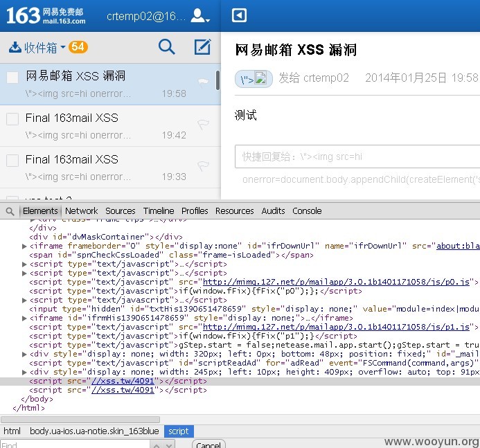This screenshot has height=448, width=480.
Task: Open the p0.js script link
Action: [336, 282]
